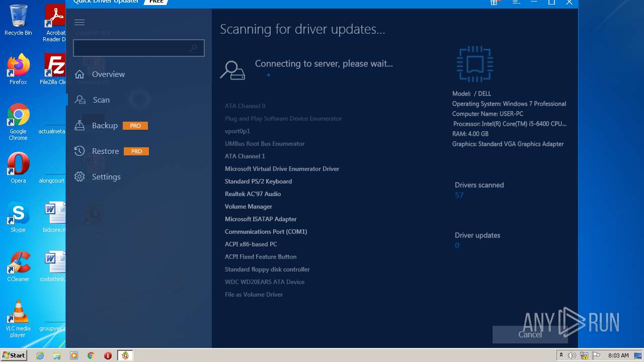Image resolution: width=644 pixels, height=362 pixels.
Task: Open Windows Media Player in taskbar
Action: [x=74, y=355]
